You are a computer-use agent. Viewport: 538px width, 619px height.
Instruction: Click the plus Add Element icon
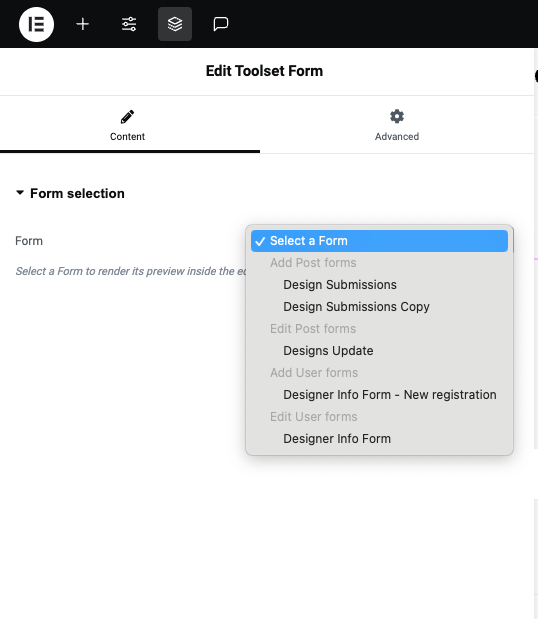pos(82,24)
